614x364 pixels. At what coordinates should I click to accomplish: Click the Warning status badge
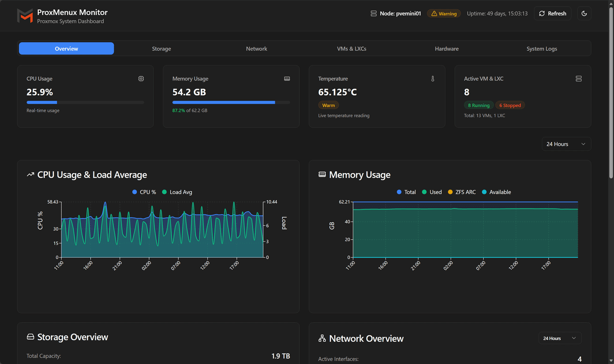(444, 13)
